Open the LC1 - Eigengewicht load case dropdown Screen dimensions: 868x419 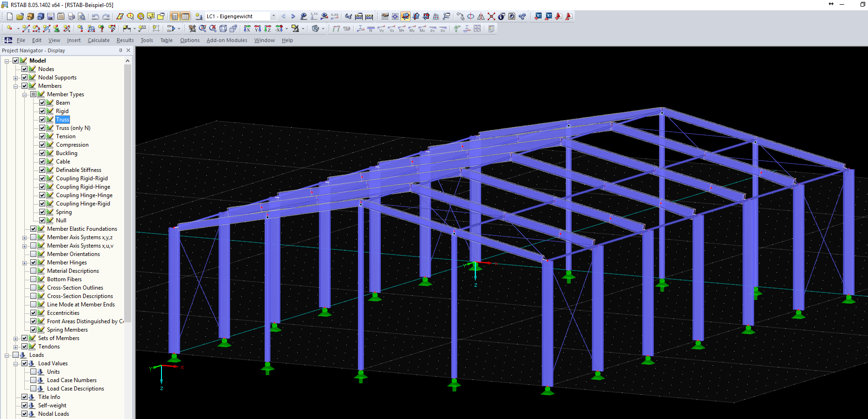pos(273,16)
